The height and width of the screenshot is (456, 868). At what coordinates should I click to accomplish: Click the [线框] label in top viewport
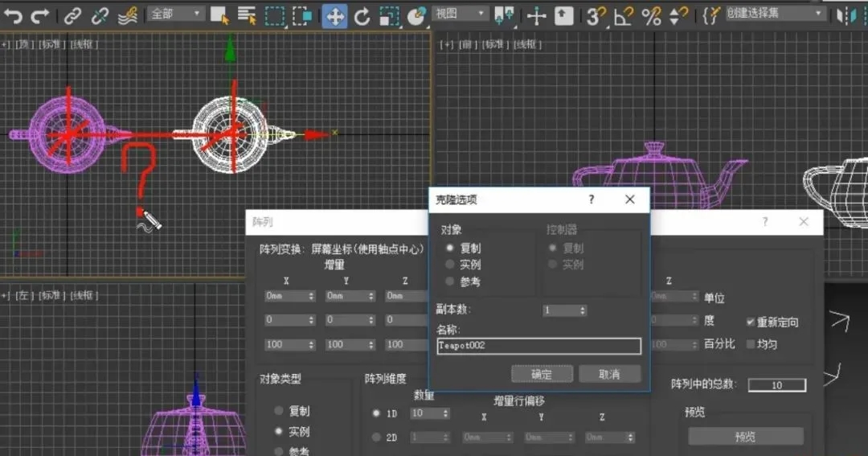[84, 44]
